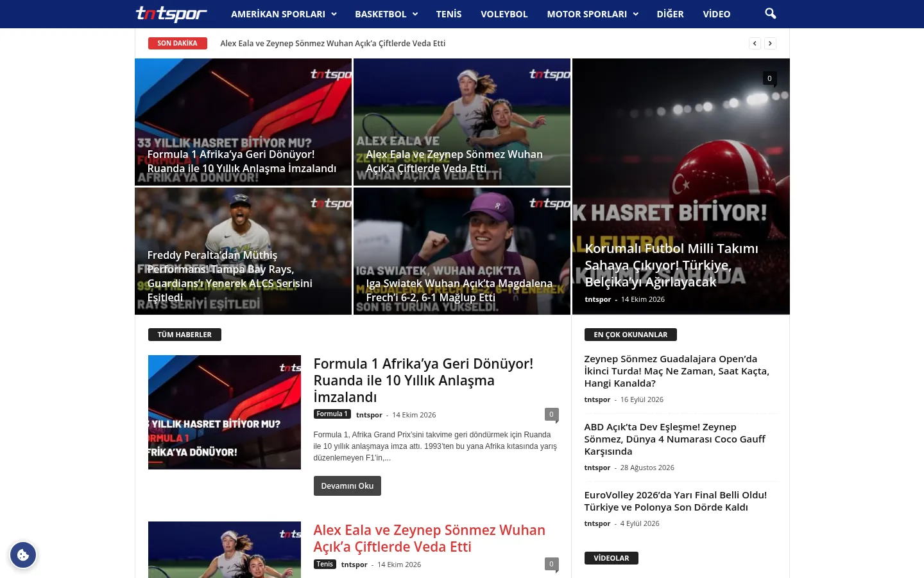This screenshot has width=924, height=578.
Task: Expand the Basketbol dropdown menu
Action: (386, 14)
